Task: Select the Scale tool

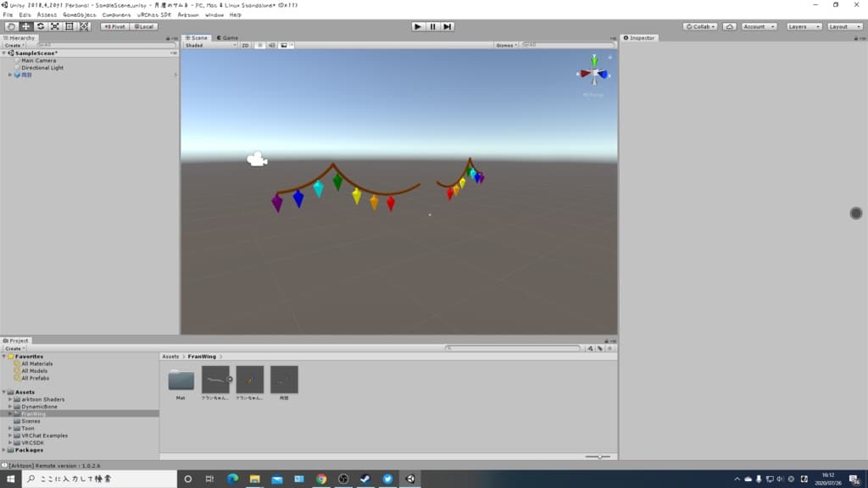Action: tap(55, 26)
